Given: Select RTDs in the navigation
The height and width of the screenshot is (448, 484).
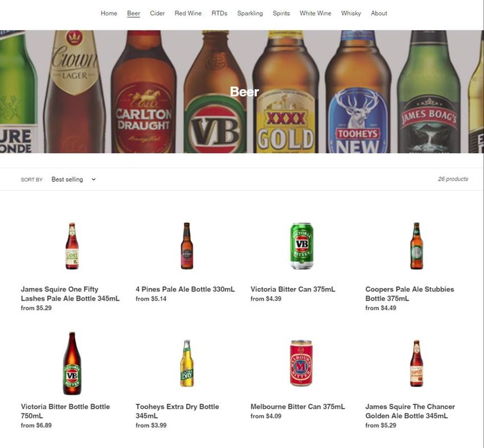Looking at the screenshot, I should pos(219,13).
